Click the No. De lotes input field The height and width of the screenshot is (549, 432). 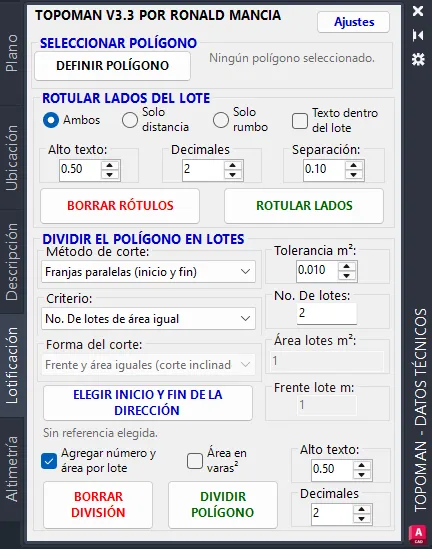327,313
